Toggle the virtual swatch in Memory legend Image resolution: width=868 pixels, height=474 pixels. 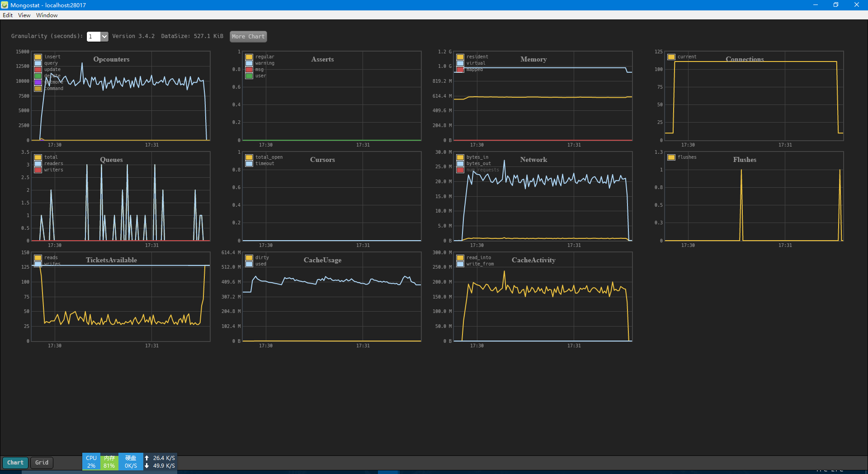[x=460, y=63]
